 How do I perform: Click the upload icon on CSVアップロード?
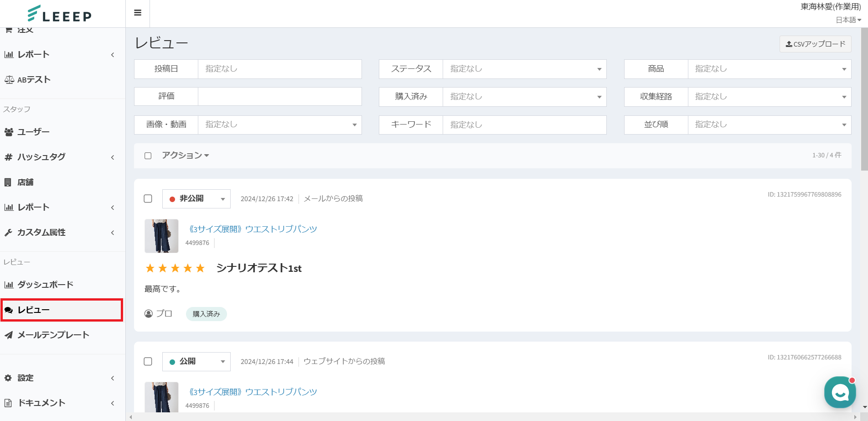coord(789,44)
